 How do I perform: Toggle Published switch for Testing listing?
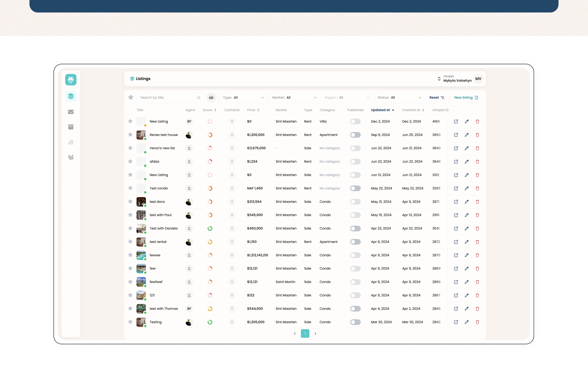355,322
